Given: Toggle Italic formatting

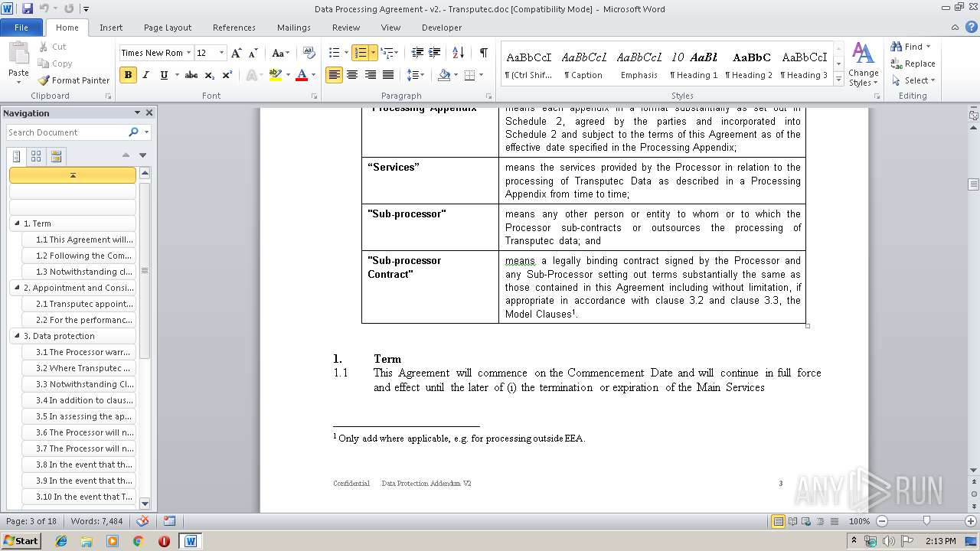Looking at the screenshot, I should (x=145, y=75).
